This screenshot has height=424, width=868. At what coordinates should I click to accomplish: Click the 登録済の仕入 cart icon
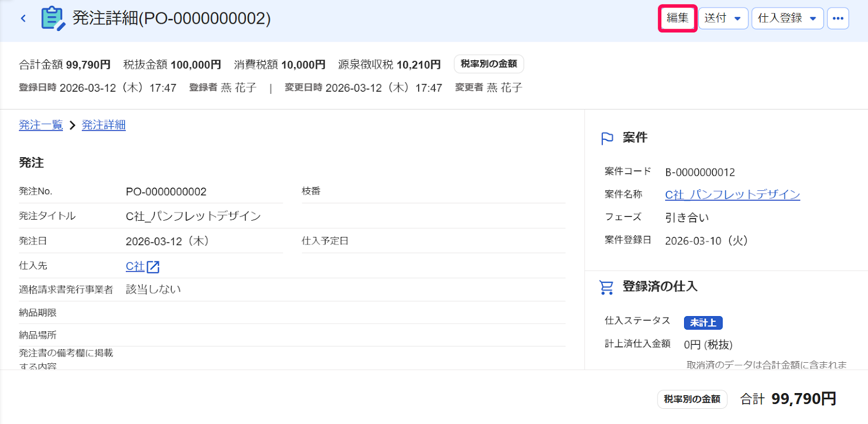[606, 287]
